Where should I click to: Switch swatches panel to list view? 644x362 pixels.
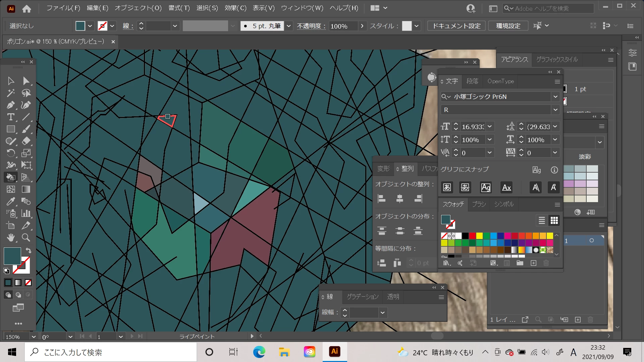542,220
